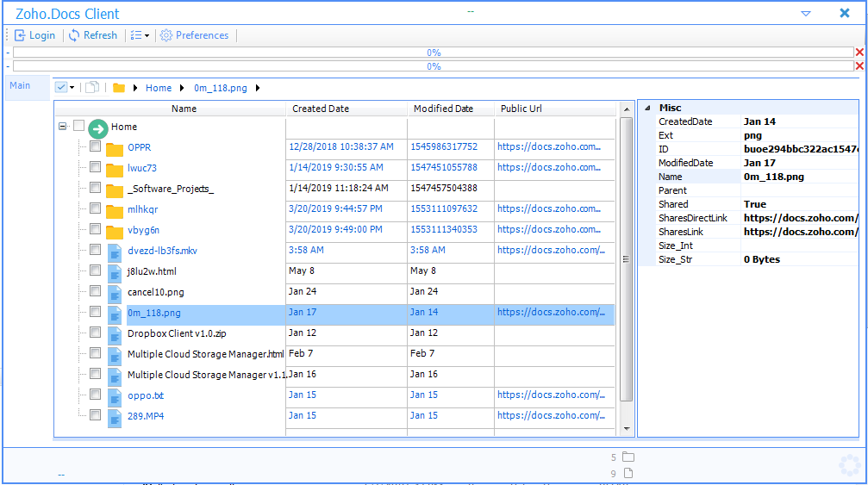Click the folder count icon in status bar
Viewport: 868px width, 485px height.
[x=628, y=457]
